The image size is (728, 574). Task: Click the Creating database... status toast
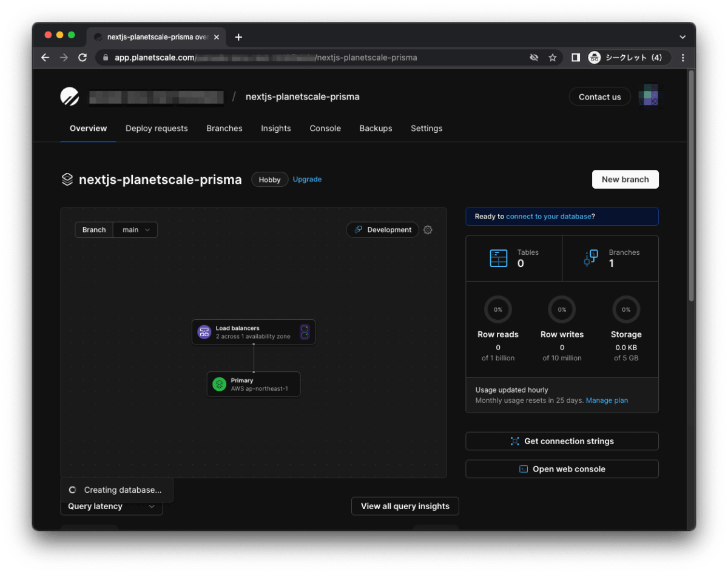[x=116, y=490]
